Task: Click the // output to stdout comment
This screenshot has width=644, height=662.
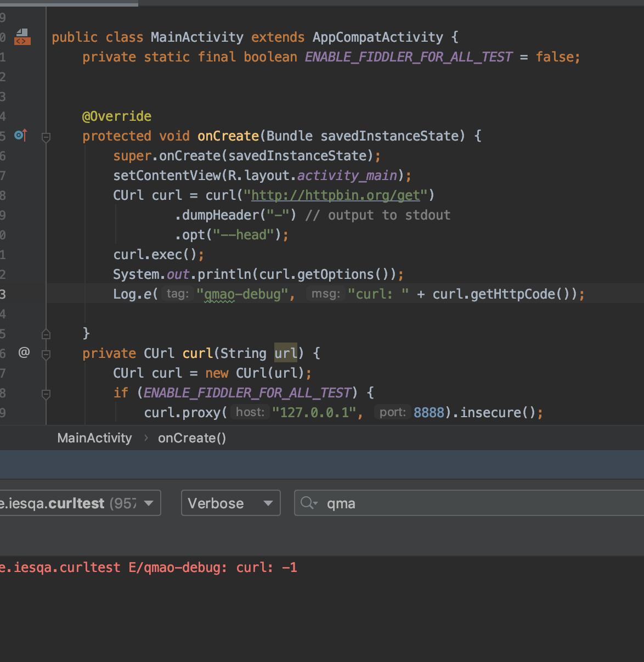Action: pyautogui.click(x=378, y=215)
